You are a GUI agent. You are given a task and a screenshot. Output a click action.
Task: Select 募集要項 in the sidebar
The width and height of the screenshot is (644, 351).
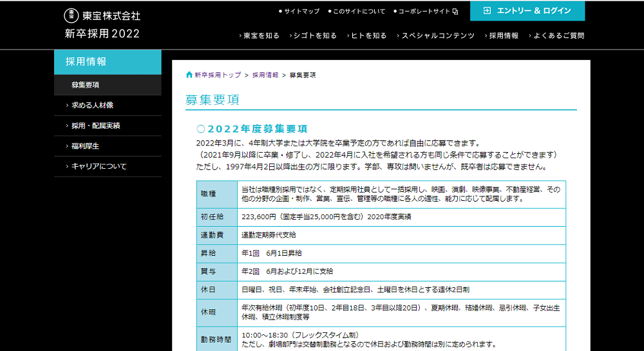tap(108, 85)
